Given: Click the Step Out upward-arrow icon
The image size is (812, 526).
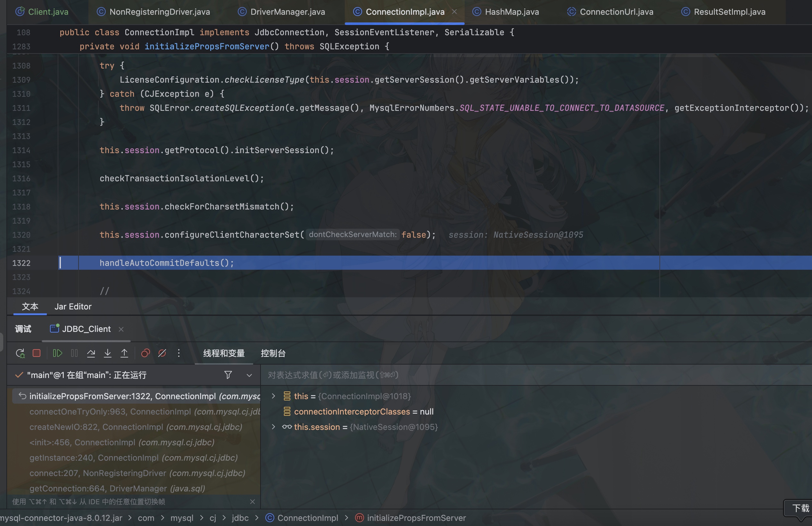Looking at the screenshot, I should (124, 353).
